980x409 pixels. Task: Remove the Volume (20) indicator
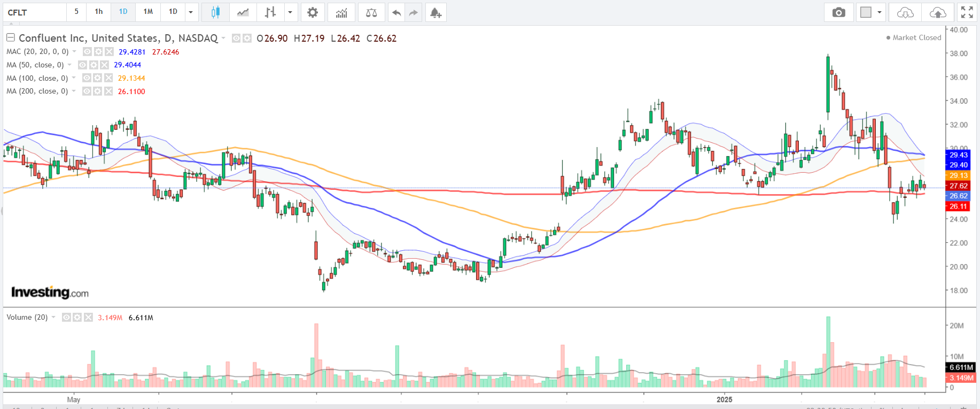pos(88,318)
